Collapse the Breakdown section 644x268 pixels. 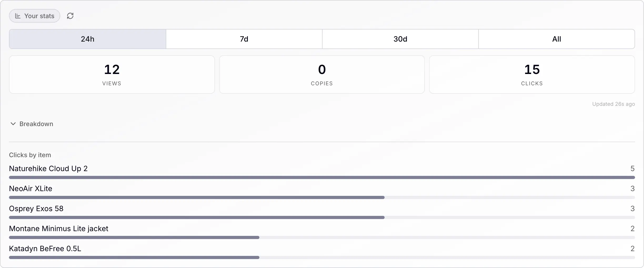tap(36, 124)
